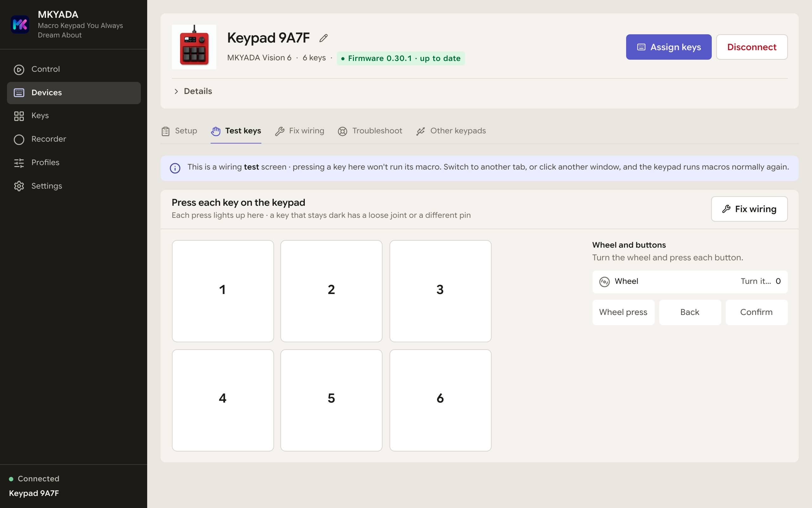Go to the Other keypads tab
The width and height of the screenshot is (812, 508).
click(x=451, y=131)
